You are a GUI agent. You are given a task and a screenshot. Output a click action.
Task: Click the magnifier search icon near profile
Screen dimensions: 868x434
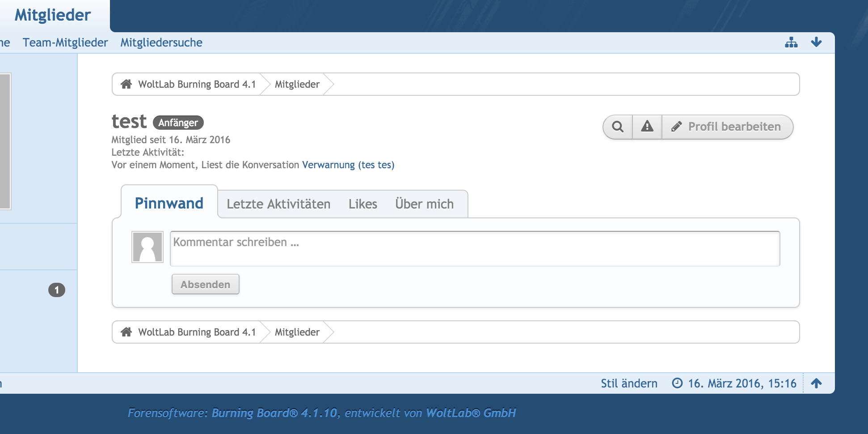[x=618, y=127]
